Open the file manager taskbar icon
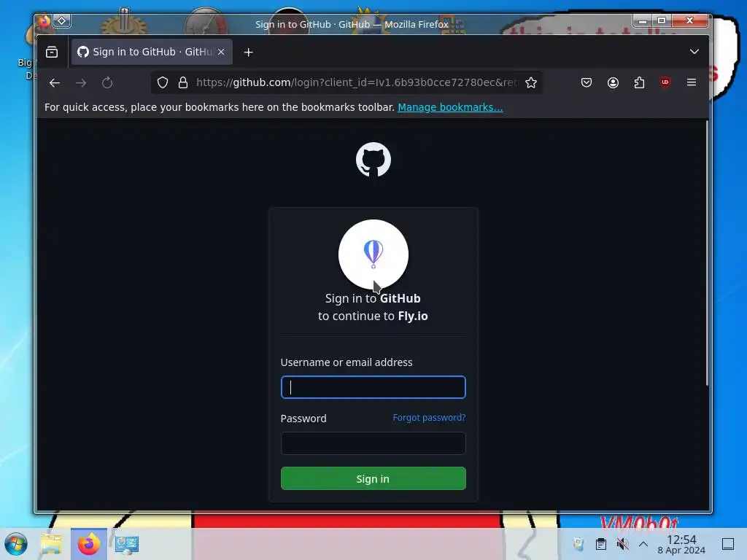 tap(52, 544)
